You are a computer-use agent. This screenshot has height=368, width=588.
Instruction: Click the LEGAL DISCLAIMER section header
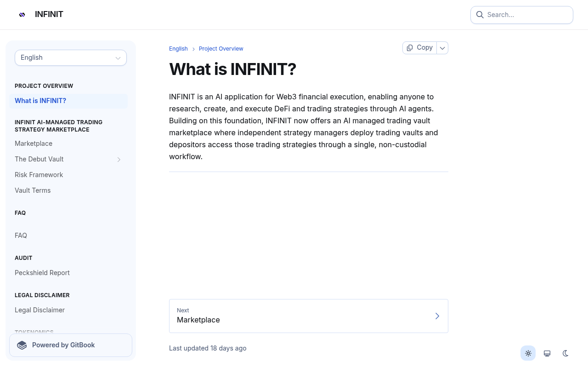click(42, 295)
